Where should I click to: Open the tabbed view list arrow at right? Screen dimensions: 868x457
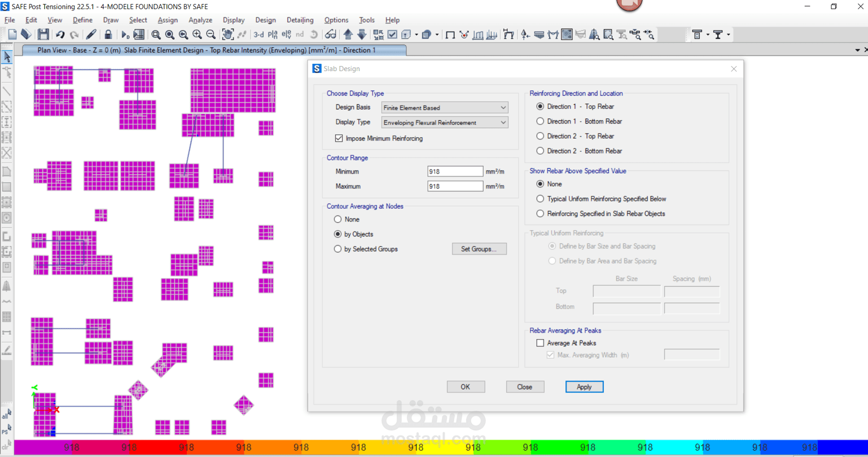[x=857, y=50]
